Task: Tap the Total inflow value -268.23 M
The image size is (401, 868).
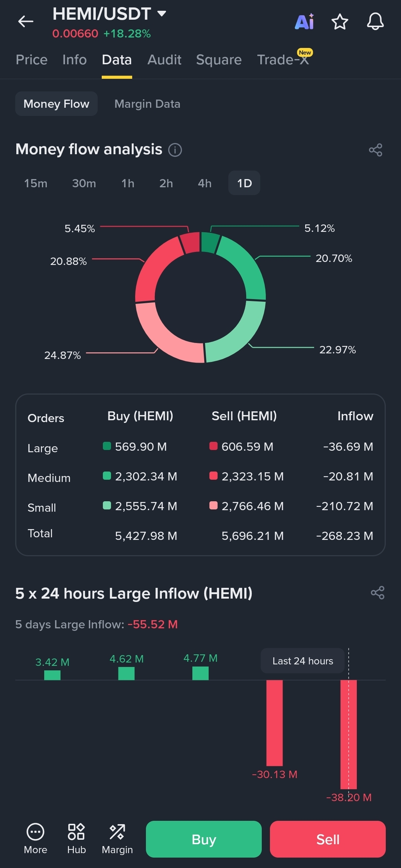Action: coord(345,535)
